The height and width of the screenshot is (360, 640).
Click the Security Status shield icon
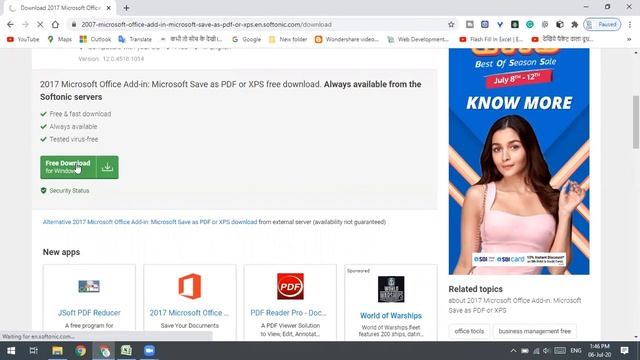point(44,191)
